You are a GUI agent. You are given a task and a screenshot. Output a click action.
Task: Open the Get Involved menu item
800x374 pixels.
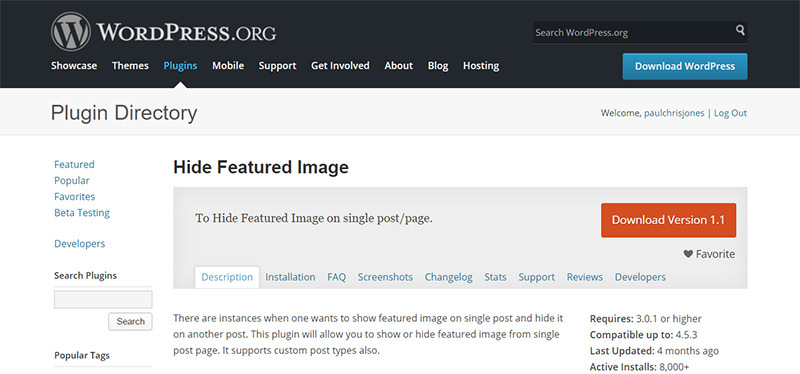tap(340, 66)
